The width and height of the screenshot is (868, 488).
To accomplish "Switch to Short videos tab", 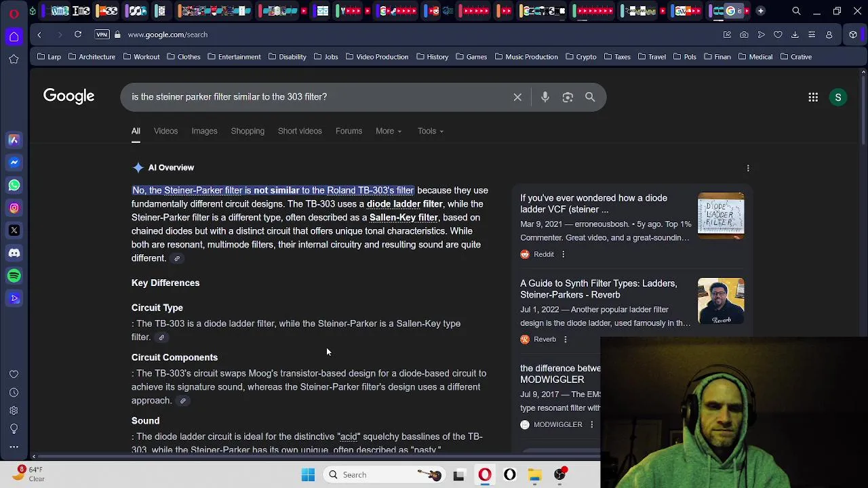I will (x=300, y=131).
